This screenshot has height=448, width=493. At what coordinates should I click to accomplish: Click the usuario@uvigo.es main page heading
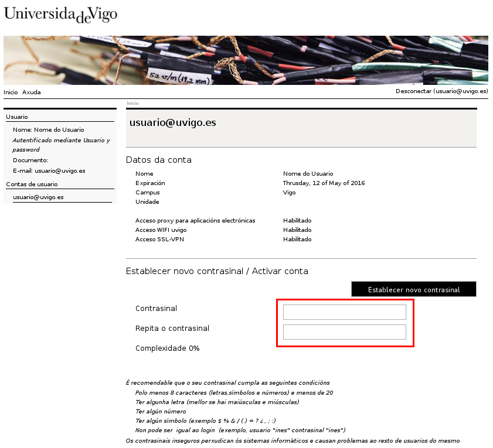pos(172,123)
